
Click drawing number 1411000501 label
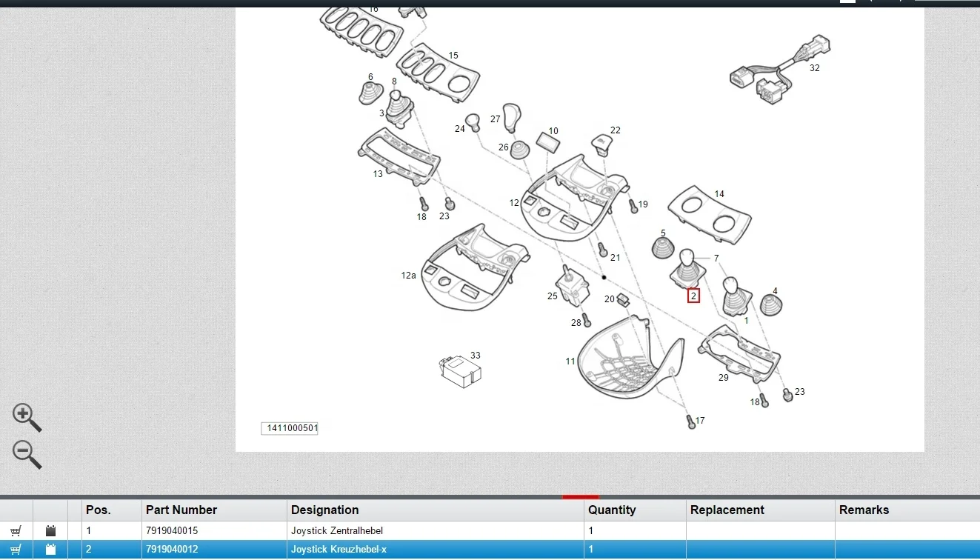tap(290, 428)
